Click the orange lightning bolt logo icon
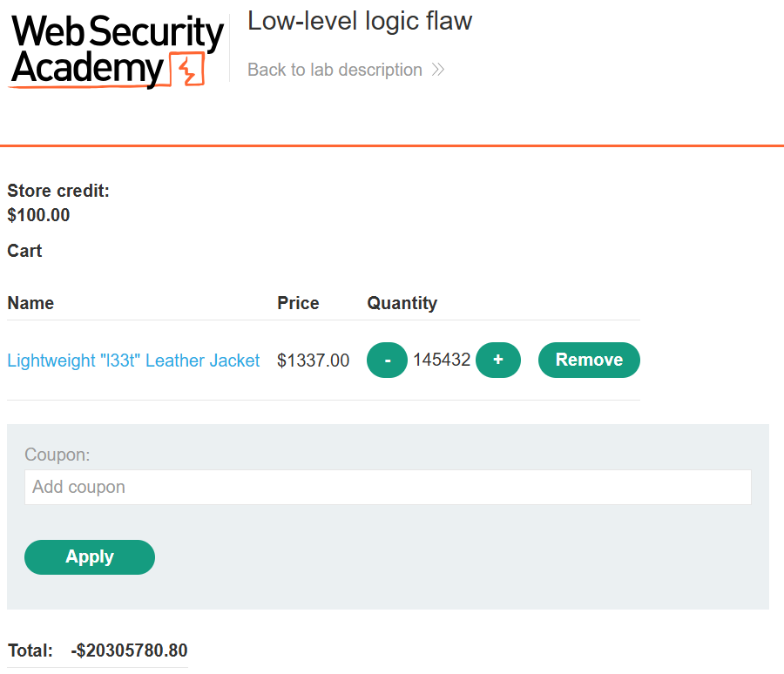Screen dimensions: 784x674 [187, 70]
